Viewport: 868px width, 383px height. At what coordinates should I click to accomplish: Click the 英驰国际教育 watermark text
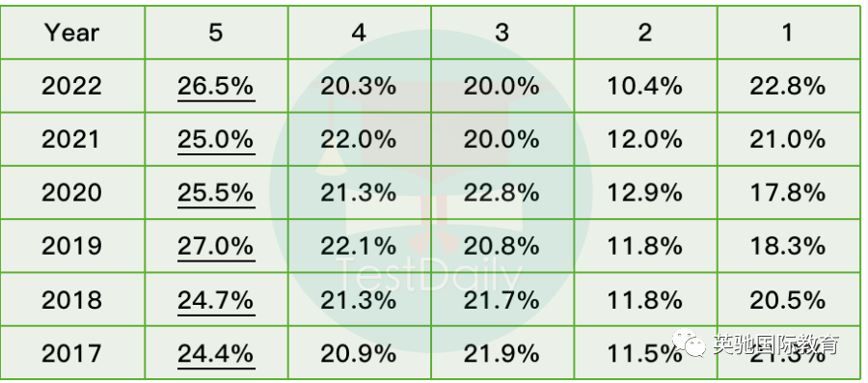776,344
